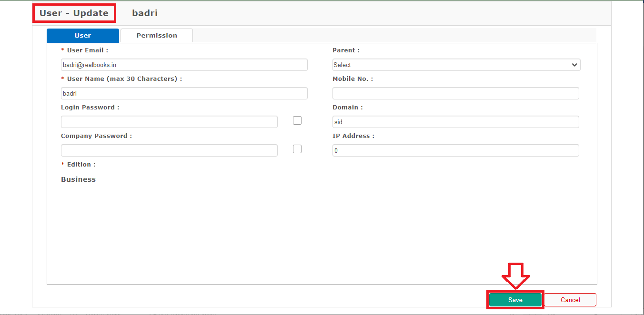This screenshot has width=644, height=315.
Task: Click the red downward arrow above Save
Action: point(515,276)
